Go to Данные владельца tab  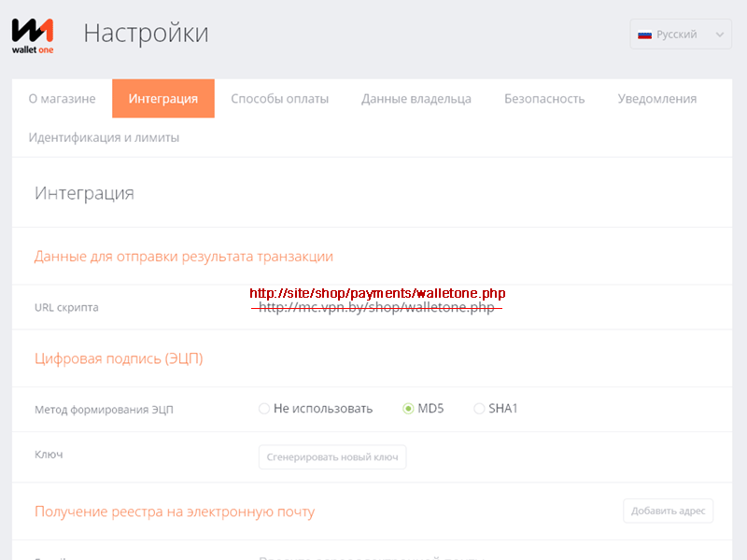(416, 99)
